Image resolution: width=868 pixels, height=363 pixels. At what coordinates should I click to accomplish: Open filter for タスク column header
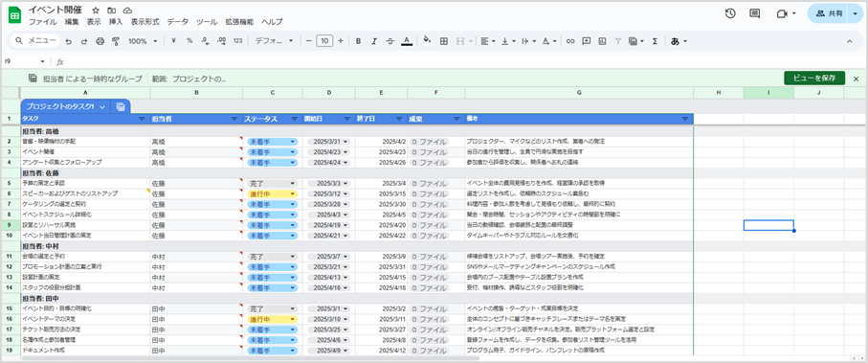point(143,119)
